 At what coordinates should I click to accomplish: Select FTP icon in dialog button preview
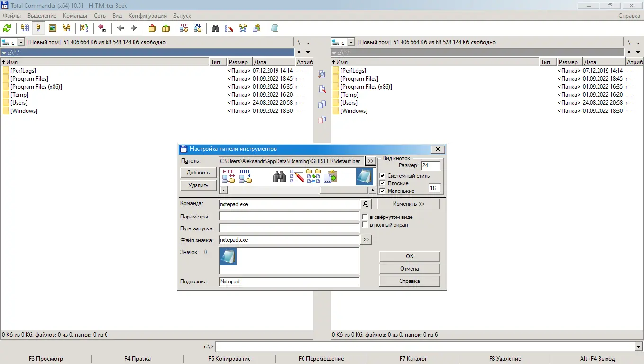click(x=229, y=176)
